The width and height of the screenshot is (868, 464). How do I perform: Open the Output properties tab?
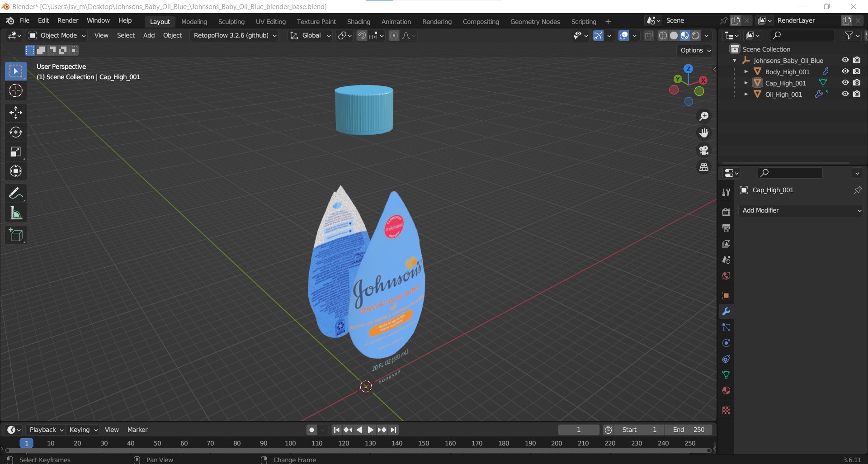[x=726, y=228]
